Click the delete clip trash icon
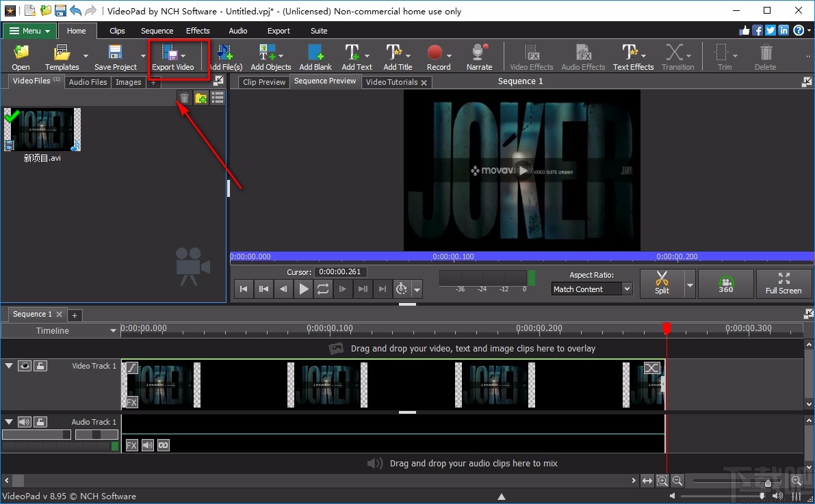Screen dimensions: 815x504 (x=184, y=98)
